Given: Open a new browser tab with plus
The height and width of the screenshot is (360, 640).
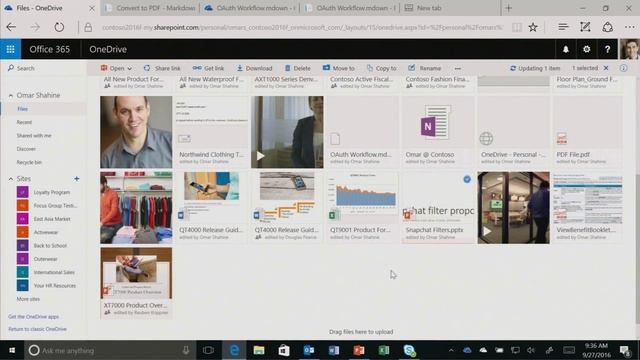Looking at the screenshot, I should tap(509, 8).
